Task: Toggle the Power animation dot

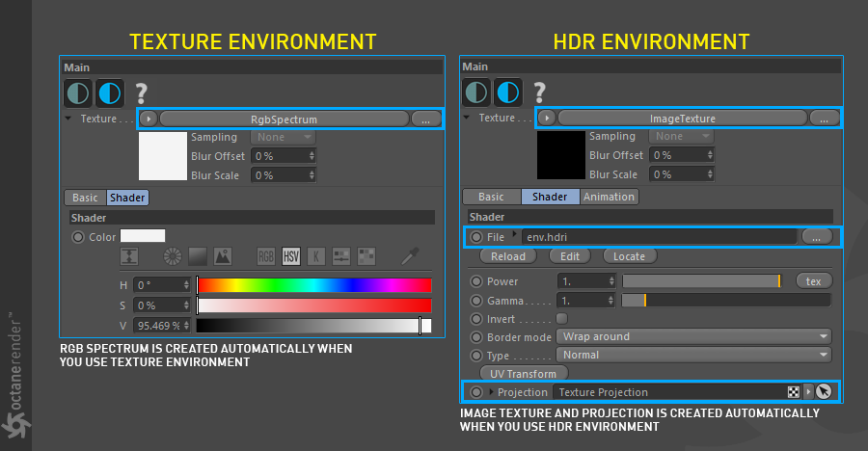Action: click(476, 281)
